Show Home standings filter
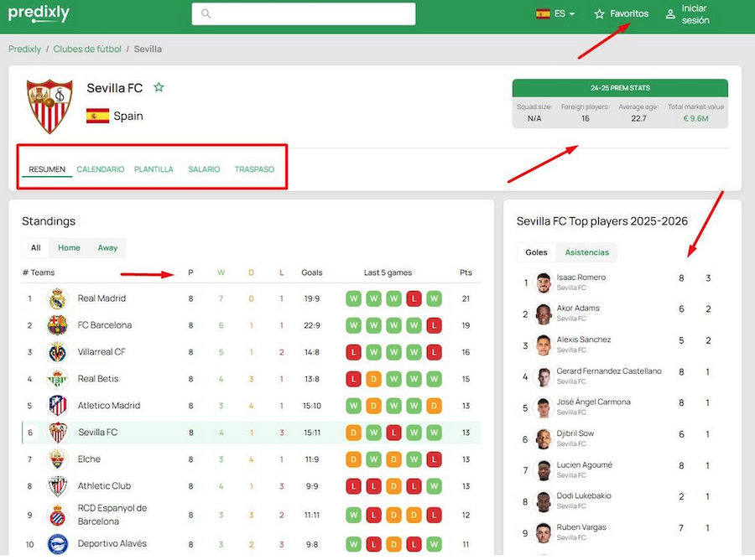 point(69,247)
